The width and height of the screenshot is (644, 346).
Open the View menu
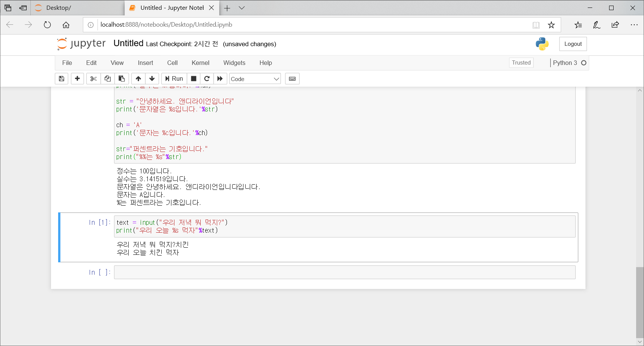point(117,63)
